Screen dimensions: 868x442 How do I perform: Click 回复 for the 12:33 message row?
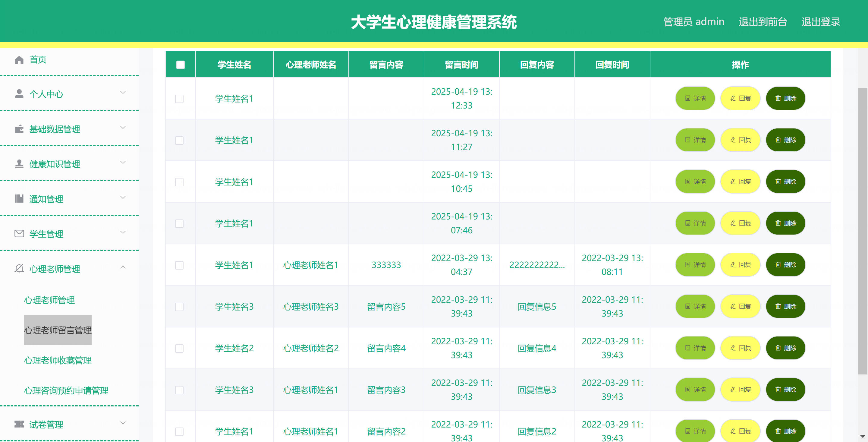pos(740,98)
